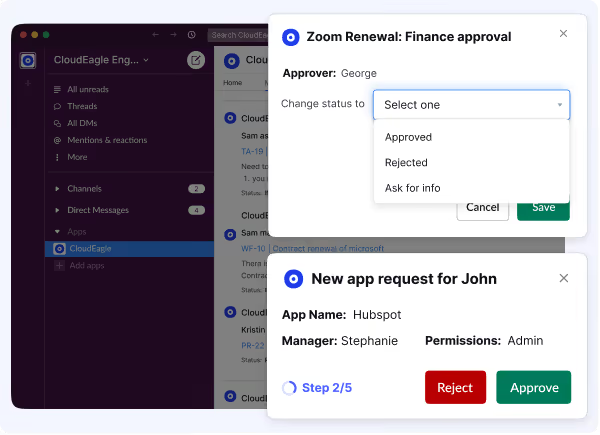Click Save in Zoom Renewal dialog

(543, 209)
